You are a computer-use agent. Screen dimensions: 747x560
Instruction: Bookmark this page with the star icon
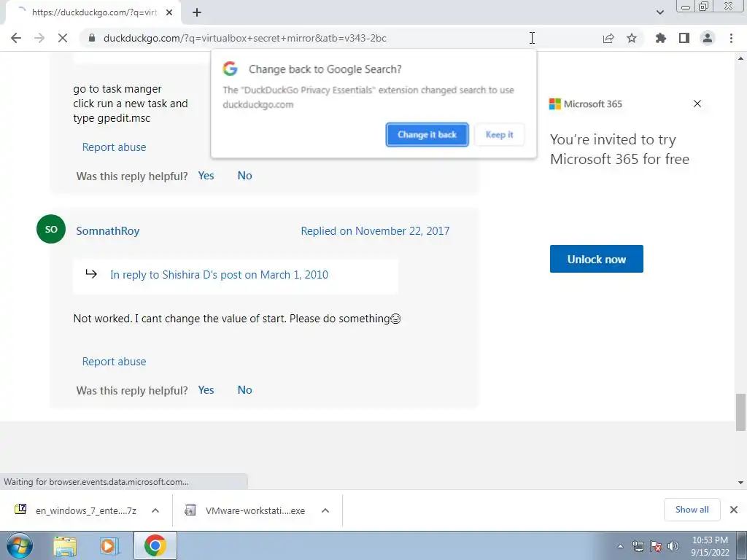coord(632,38)
